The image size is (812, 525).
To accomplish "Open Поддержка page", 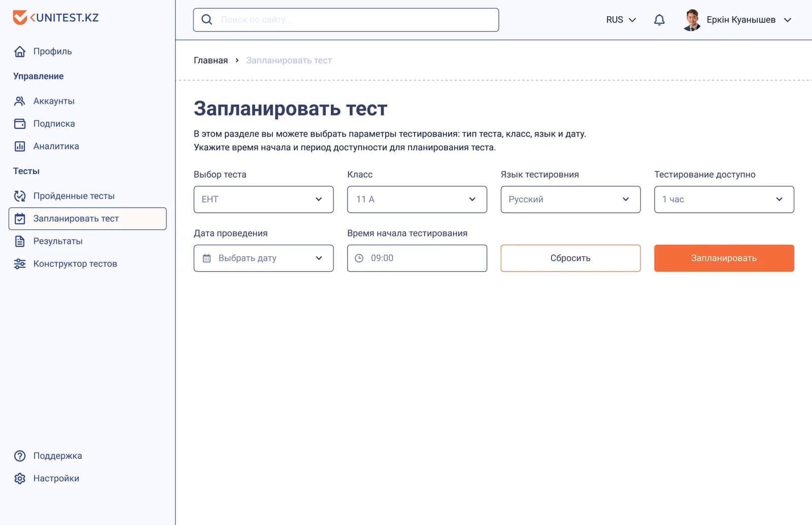I will coord(57,456).
